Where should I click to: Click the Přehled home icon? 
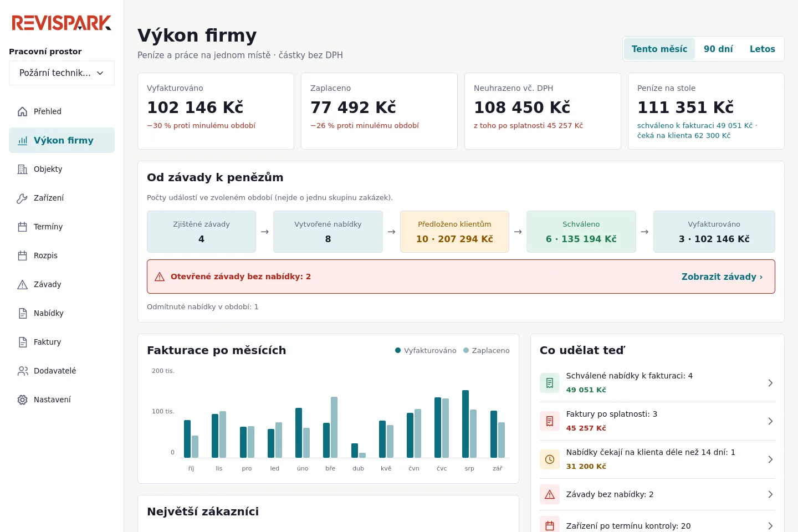pos(23,111)
